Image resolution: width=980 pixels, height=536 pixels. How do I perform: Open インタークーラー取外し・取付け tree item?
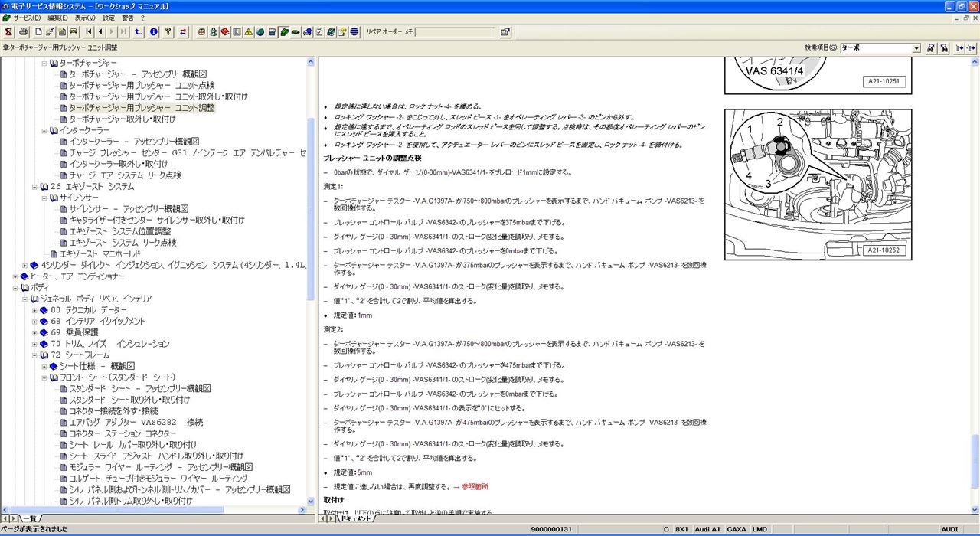119,164
